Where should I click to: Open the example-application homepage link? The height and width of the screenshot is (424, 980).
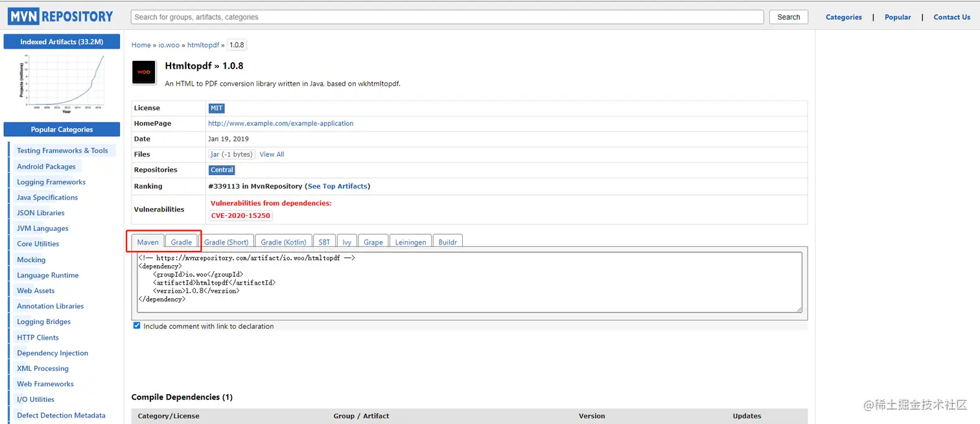281,123
